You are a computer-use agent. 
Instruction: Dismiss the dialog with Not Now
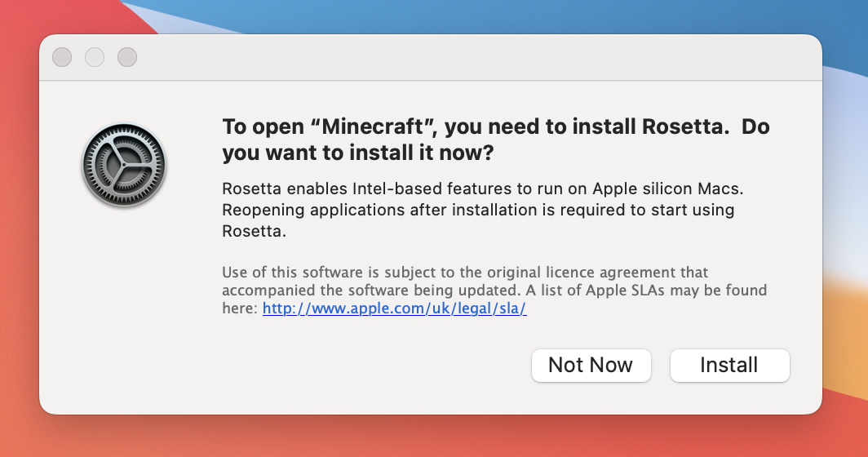[591, 365]
